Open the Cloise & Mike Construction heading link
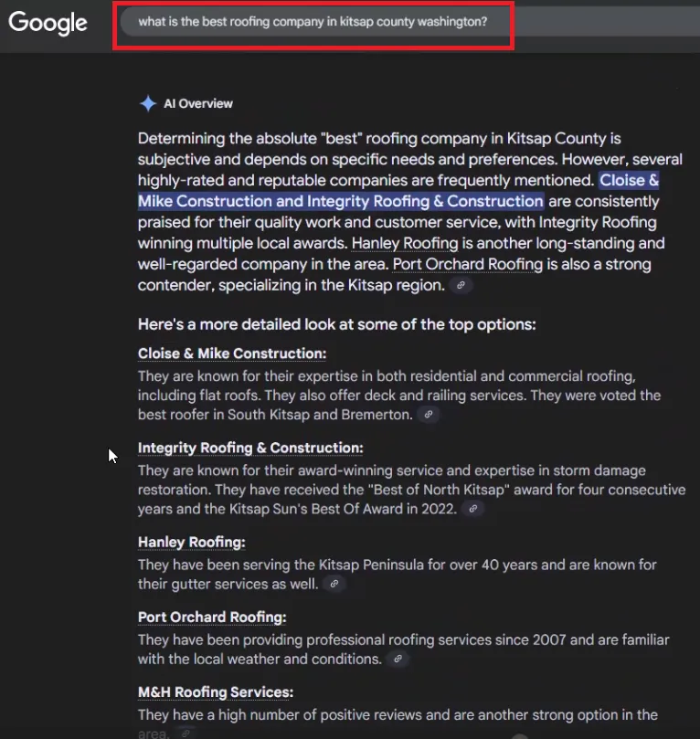The image size is (700, 739). [x=232, y=354]
